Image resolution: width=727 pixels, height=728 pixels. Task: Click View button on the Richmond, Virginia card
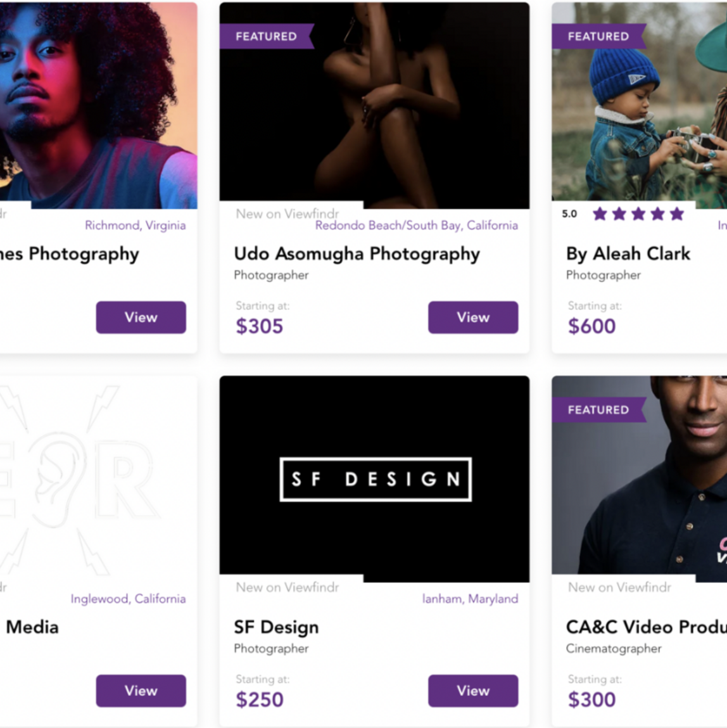coord(141,317)
